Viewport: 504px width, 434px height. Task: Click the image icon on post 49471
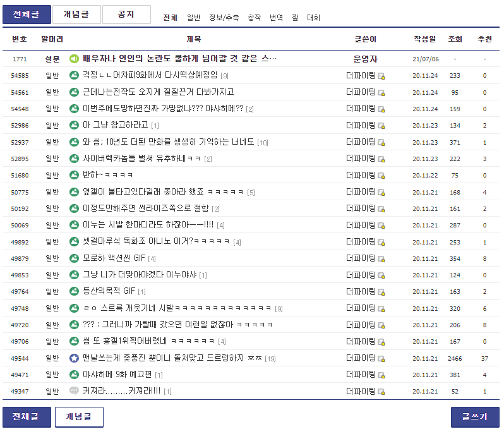pyautogui.click(x=75, y=375)
